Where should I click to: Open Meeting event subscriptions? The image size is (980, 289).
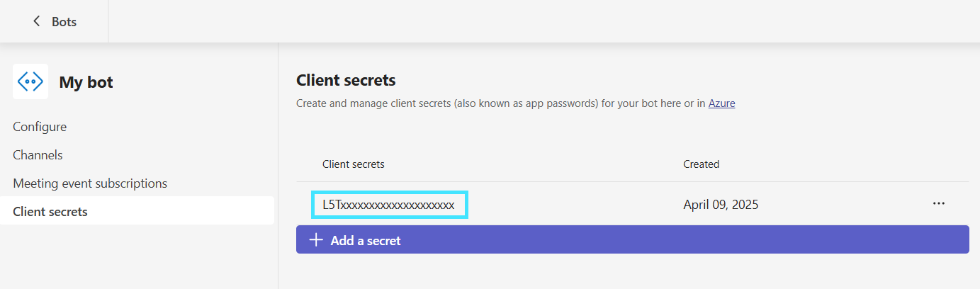click(90, 183)
